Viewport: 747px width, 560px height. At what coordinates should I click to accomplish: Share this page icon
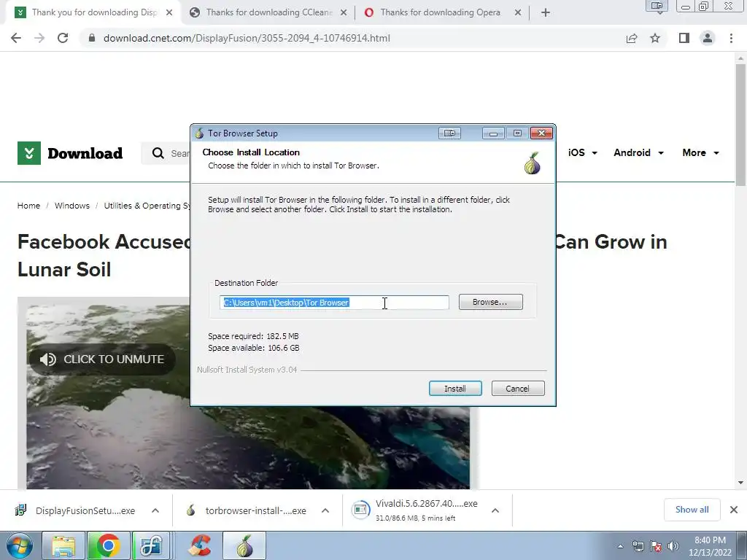click(x=632, y=38)
